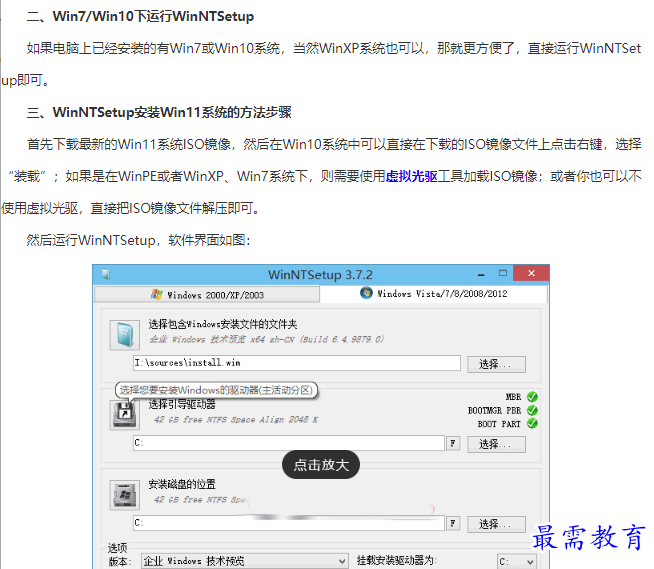
Task: Focus the installation disk C: input field
Action: (289, 523)
